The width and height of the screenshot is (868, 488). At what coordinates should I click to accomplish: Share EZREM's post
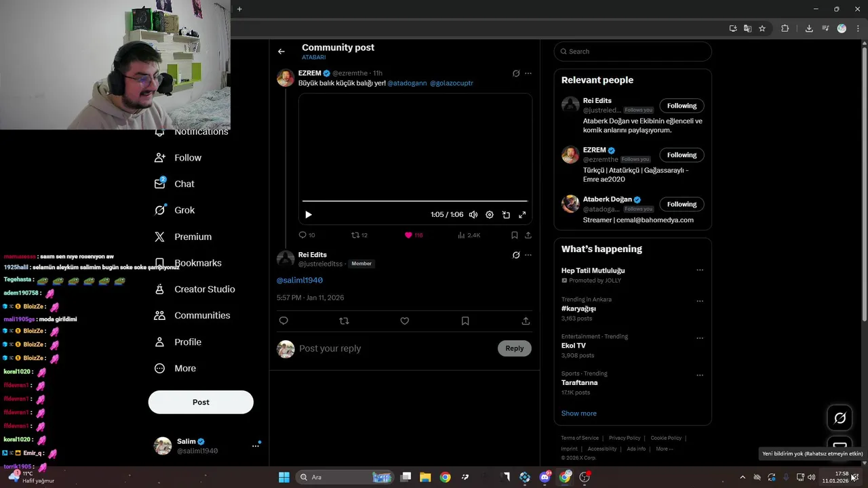click(528, 235)
